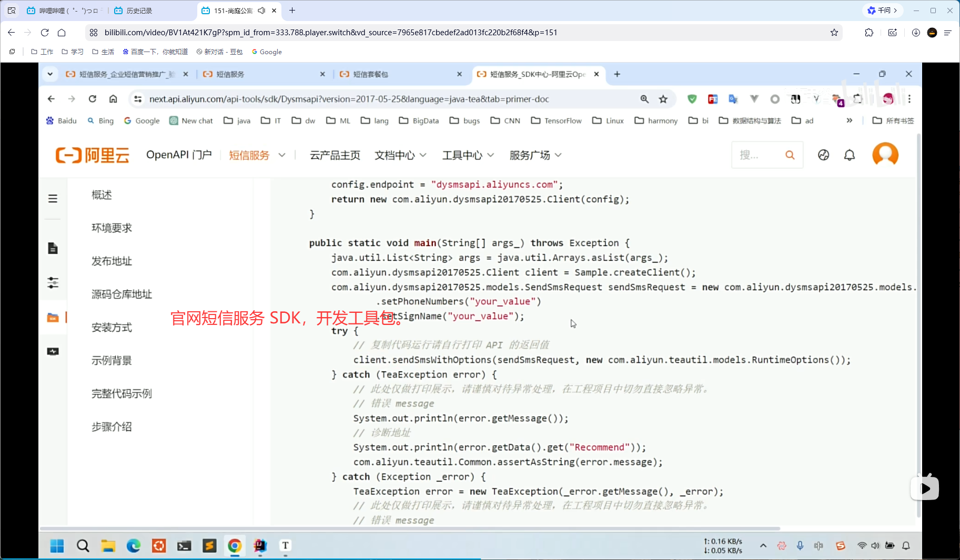Open 生活 bookmark folder
The width and height of the screenshot is (960, 560).
click(103, 52)
